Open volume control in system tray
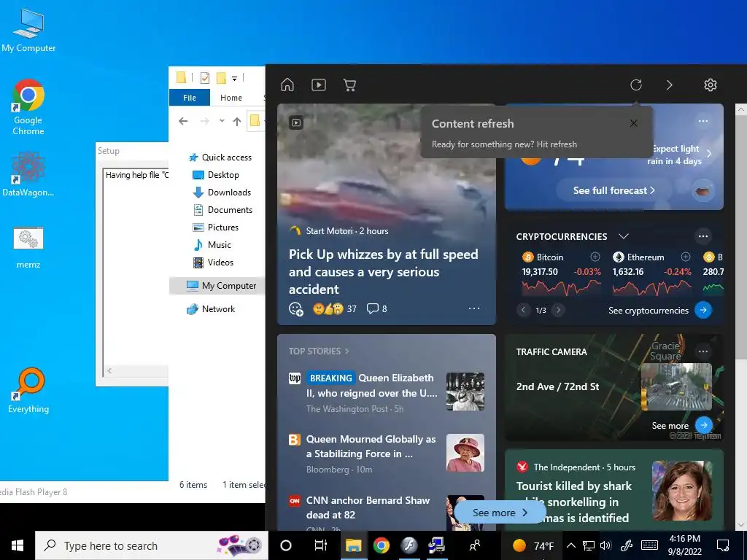 pos(605,545)
